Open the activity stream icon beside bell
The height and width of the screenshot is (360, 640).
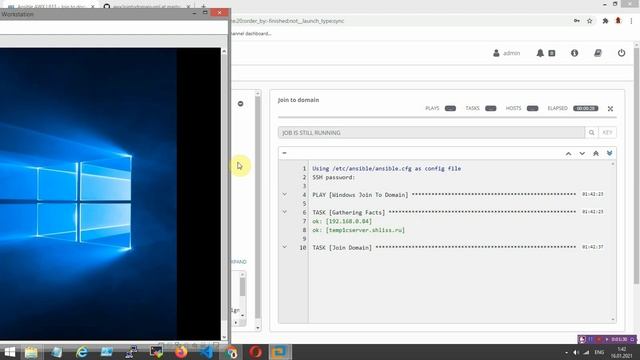pyautogui.click(x=552, y=53)
